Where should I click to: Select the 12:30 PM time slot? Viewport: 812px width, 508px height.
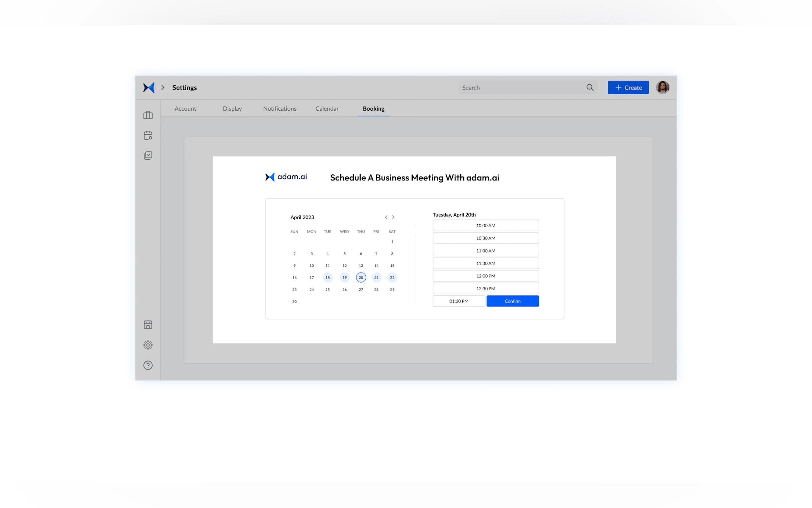tap(485, 289)
